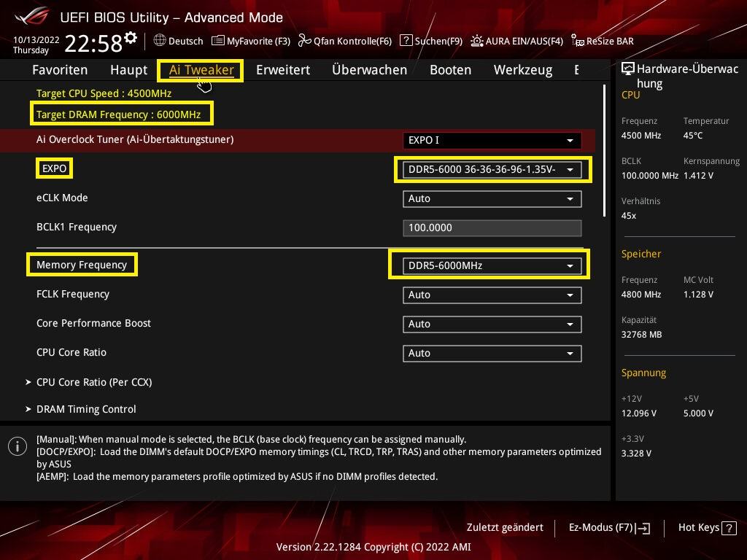The width and height of the screenshot is (747, 560).
Task: Click the Hardware-Überwachung monitor icon
Action: (x=628, y=69)
